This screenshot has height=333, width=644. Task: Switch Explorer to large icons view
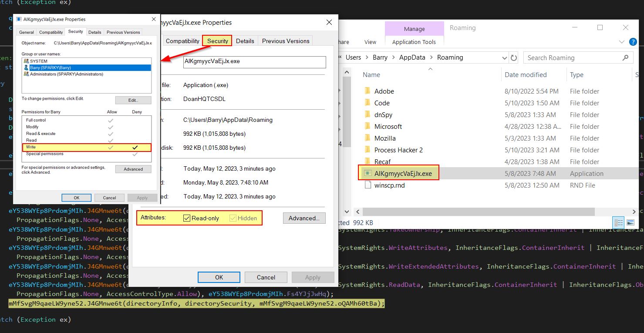point(630,222)
